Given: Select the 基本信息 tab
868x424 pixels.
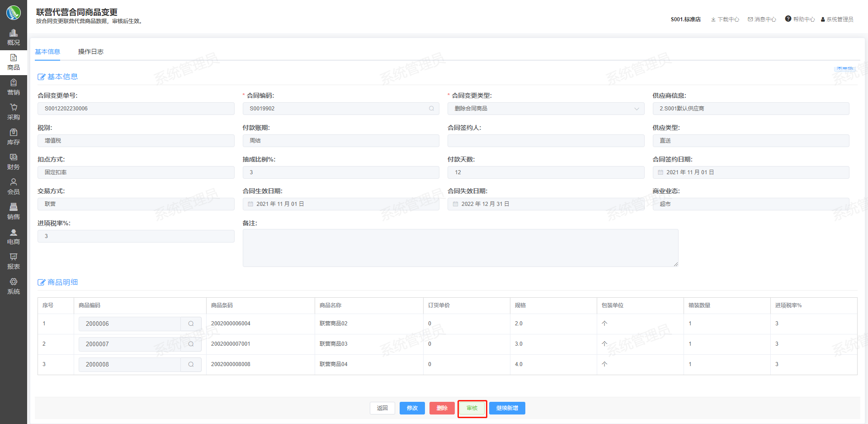Looking at the screenshot, I should (47, 52).
